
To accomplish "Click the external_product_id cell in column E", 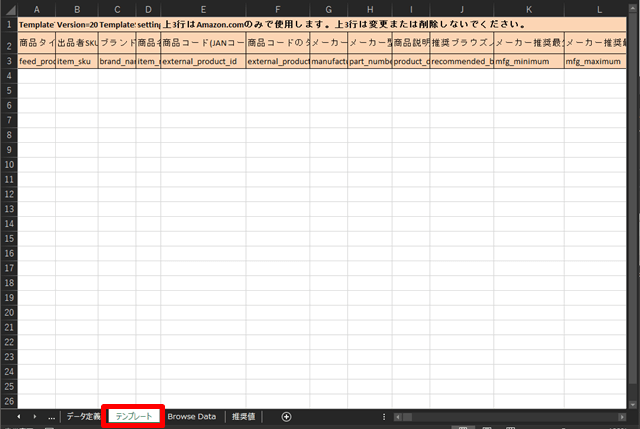I will tap(203, 61).
